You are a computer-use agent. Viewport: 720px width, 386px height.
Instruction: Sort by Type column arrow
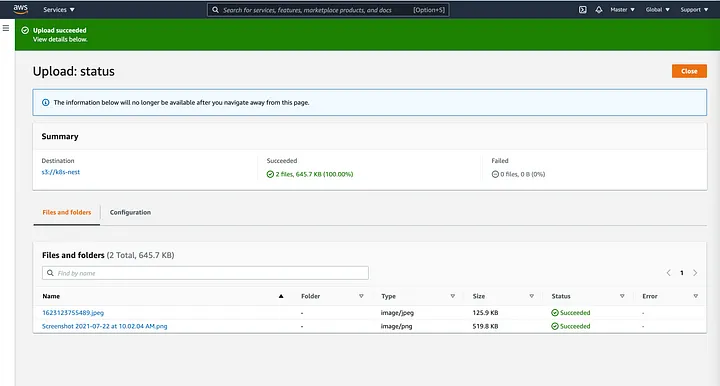tap(453, 296)
